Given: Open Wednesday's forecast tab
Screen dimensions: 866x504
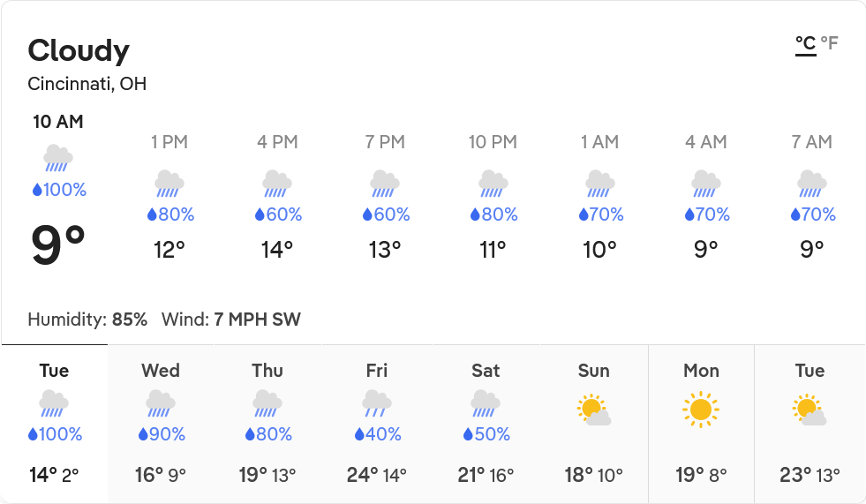Looking at the screenshot, I should point(161,424).
